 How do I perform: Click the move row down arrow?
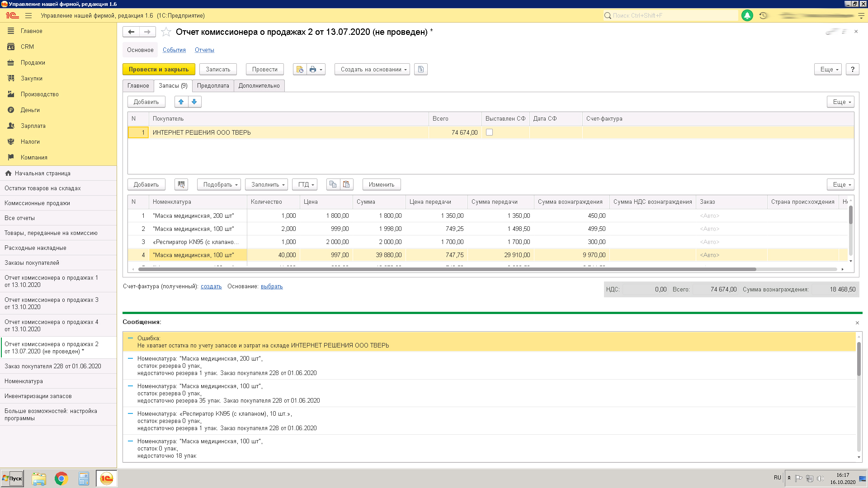pos(194,102)
